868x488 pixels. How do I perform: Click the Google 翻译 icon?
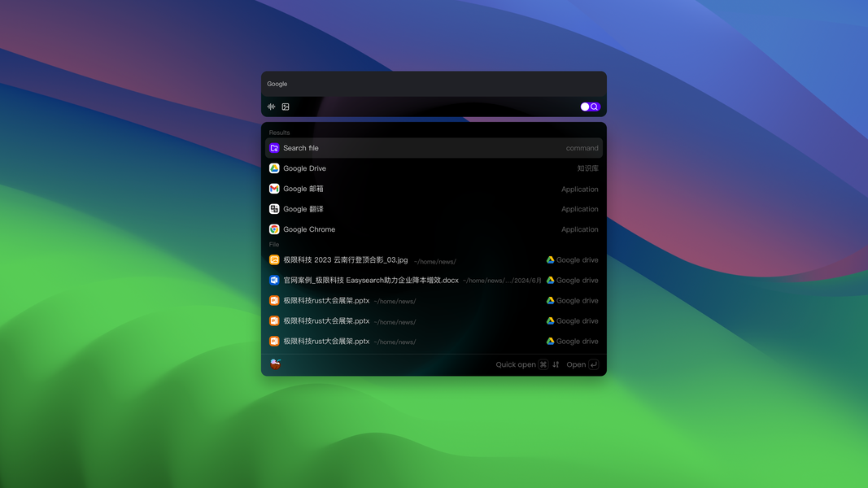click(x=274, y=209)
